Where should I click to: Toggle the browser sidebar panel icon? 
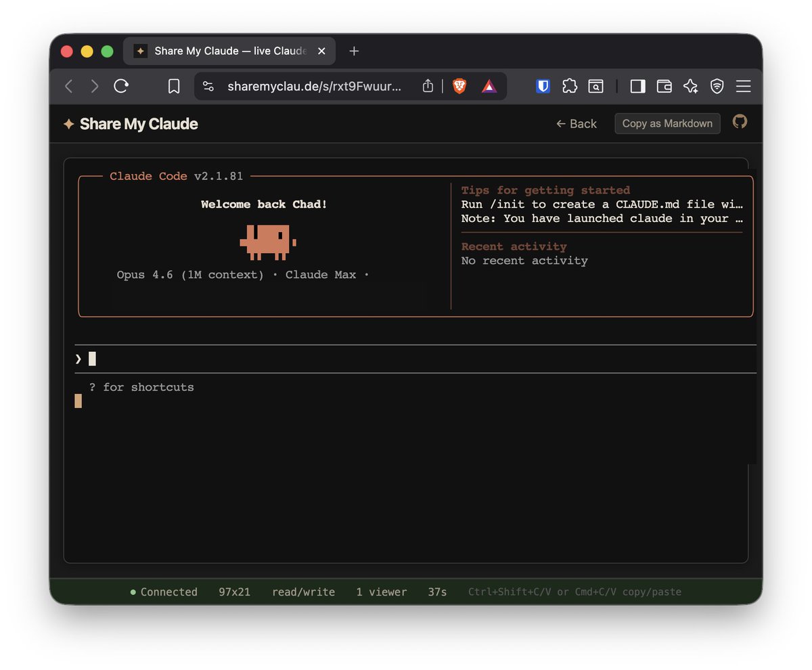(x=637, y=86)
